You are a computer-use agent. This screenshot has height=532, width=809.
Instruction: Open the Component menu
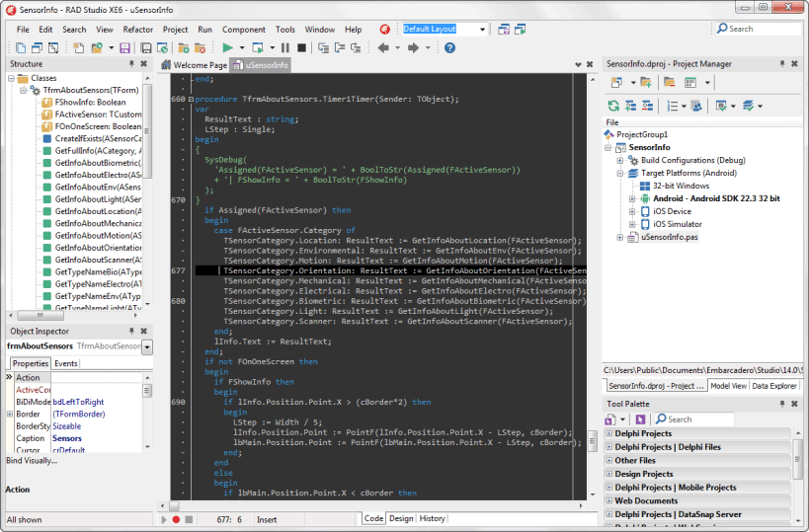(x=244, y=30)
